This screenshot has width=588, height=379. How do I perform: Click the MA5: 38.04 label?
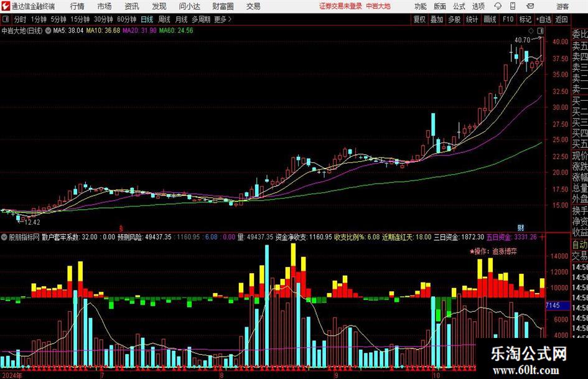click(x=68, y=30)
